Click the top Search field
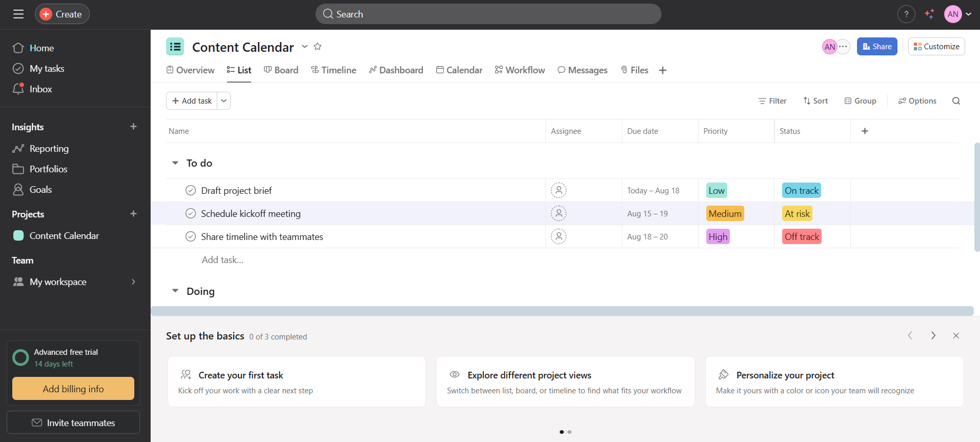This screenshot has height=442, width=980. [x=488, y=14]
